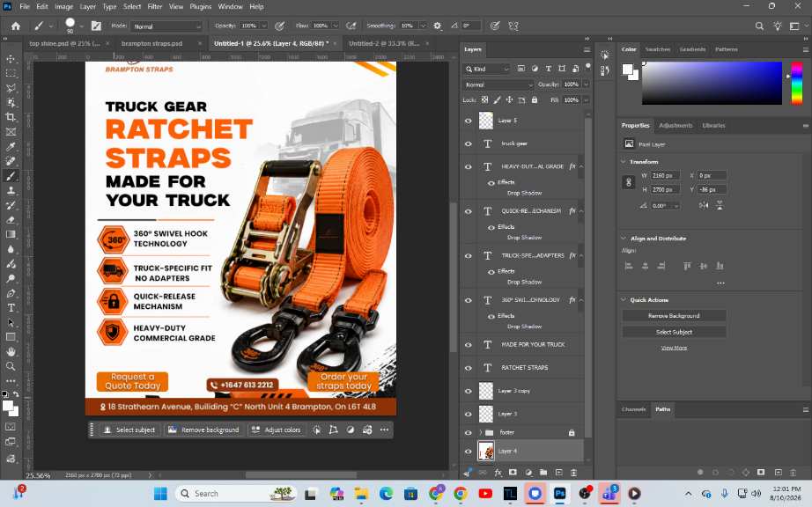This screenshot has height=507, width=812.
Task: Create a new layer icon
Action: (558, 473)
